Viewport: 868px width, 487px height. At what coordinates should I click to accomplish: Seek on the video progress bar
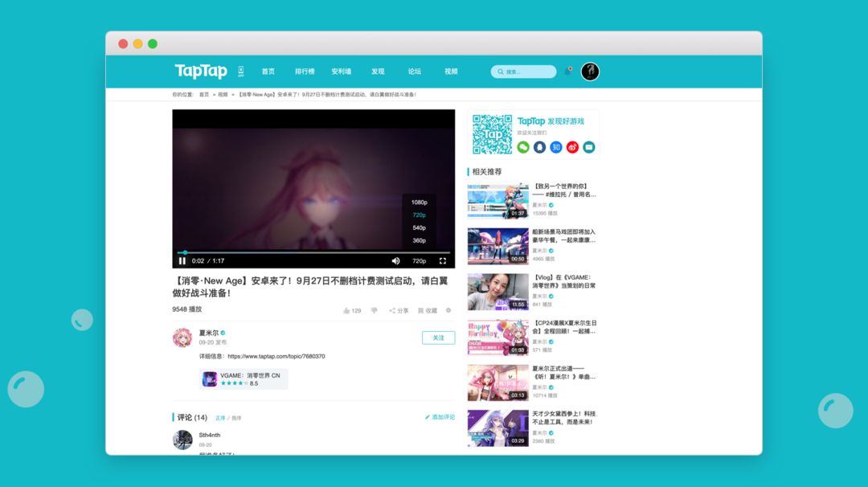click(x=313, y=252)
